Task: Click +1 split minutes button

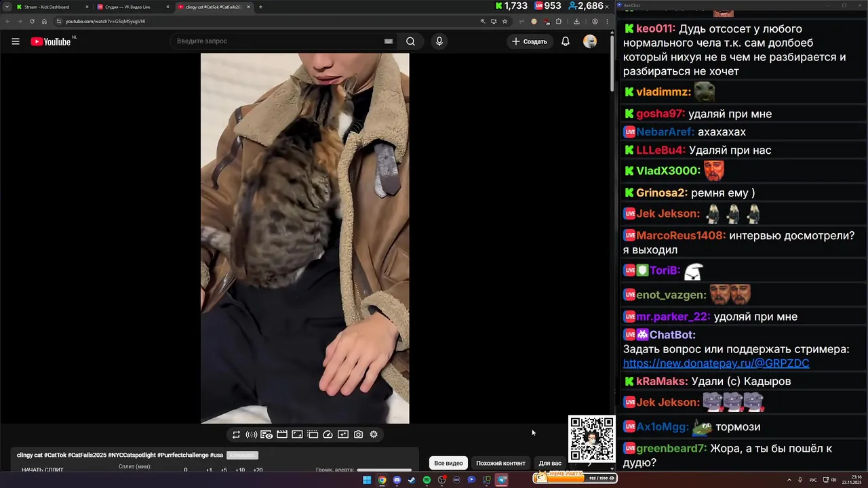Action: 209,470
